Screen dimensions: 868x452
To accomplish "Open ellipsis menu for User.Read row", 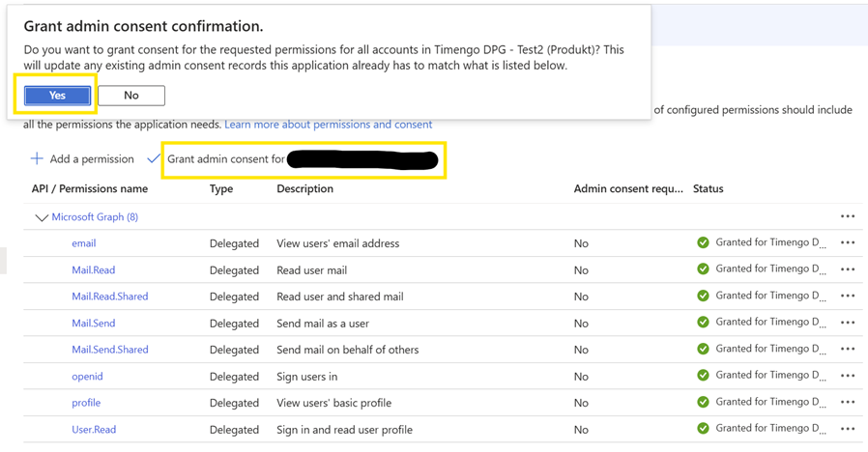I will pos(848,430).
